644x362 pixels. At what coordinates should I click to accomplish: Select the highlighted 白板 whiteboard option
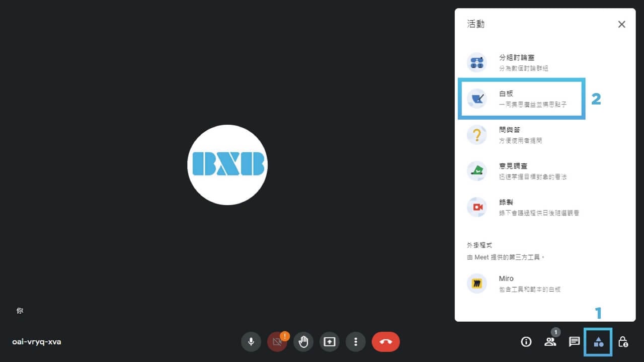521,99
